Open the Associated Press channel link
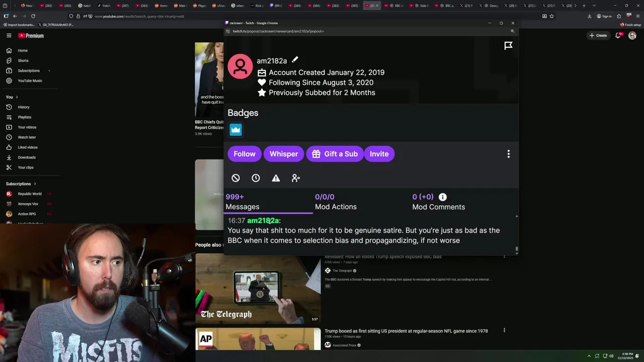 (344, 345)
